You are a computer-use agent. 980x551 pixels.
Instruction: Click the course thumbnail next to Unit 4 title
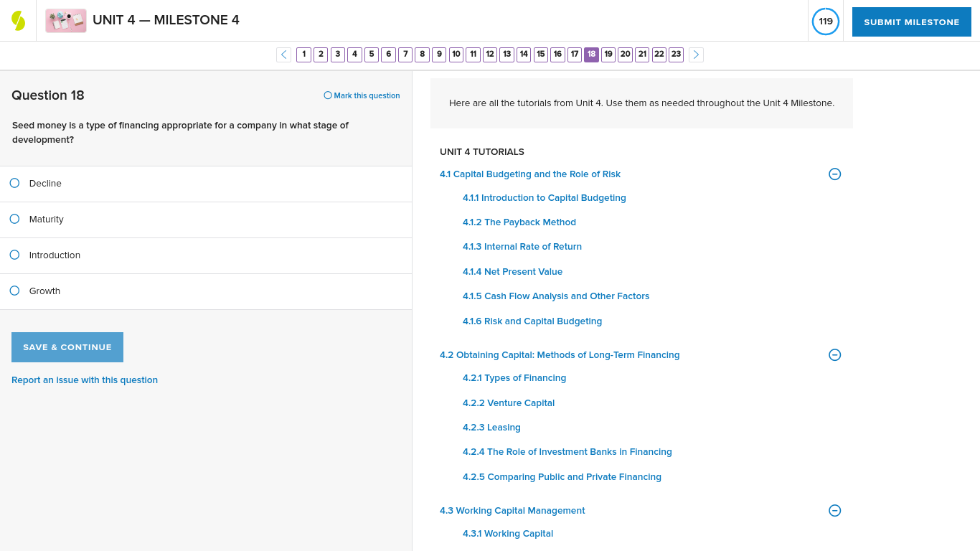(x=65, y=20)
